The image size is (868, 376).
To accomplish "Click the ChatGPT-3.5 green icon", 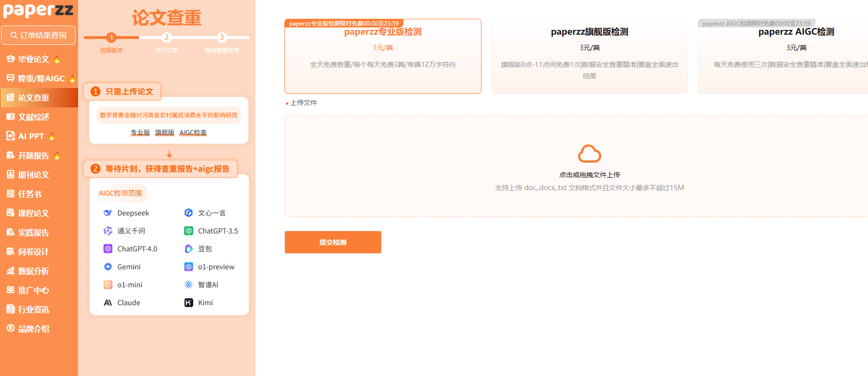I will click(189, 231).
